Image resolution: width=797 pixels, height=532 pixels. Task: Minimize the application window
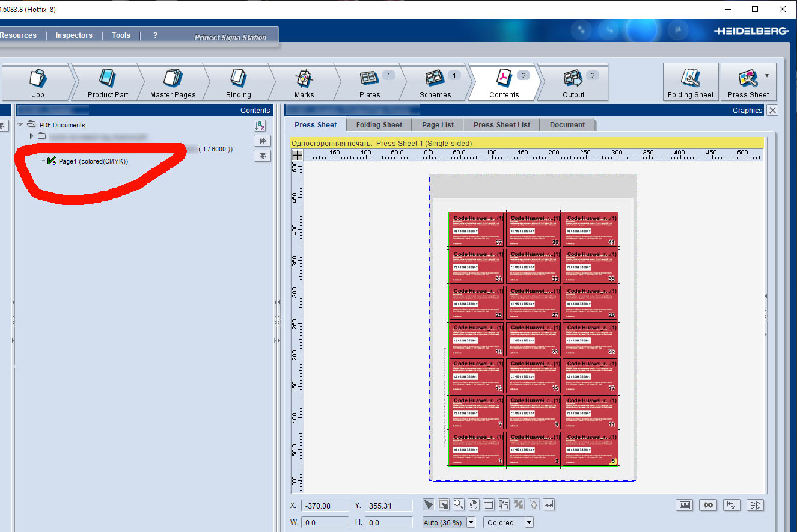(728, 9)
